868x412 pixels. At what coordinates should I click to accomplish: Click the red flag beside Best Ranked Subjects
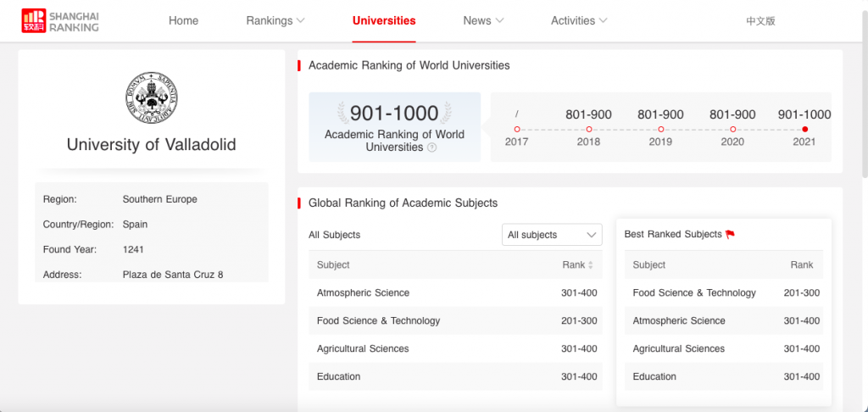click(730, 234)
